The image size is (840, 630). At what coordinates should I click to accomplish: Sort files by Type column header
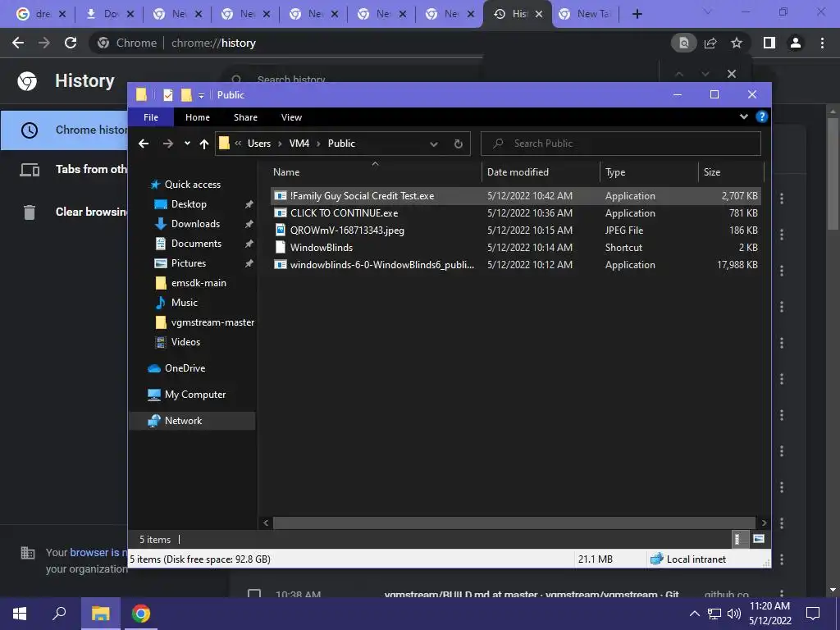tap(649, 172)
